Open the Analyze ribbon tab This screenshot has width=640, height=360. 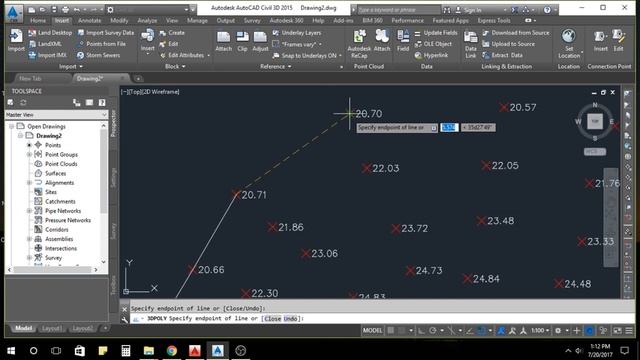click(x=147, y=20)
